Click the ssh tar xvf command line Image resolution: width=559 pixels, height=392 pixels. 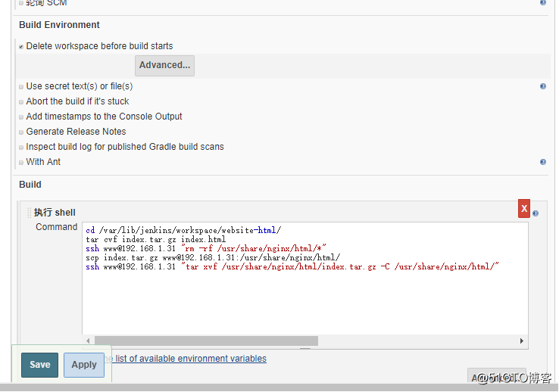coord(292,266)
